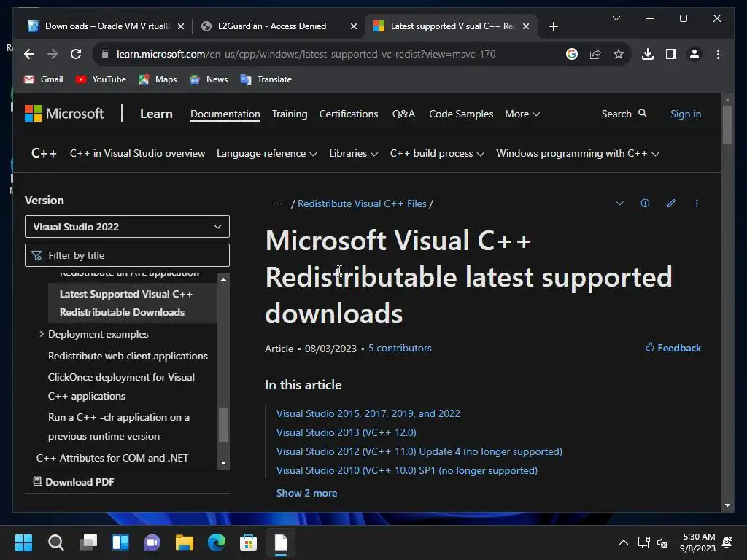
Task: Open the Gmail bookmark
Action: pos(43,79)
